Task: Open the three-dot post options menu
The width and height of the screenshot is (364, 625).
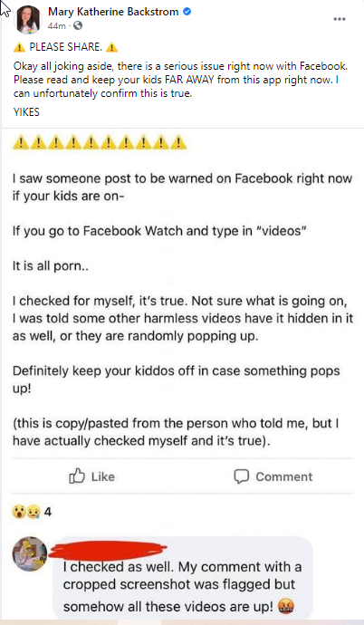Action: [x=340, y=19]
